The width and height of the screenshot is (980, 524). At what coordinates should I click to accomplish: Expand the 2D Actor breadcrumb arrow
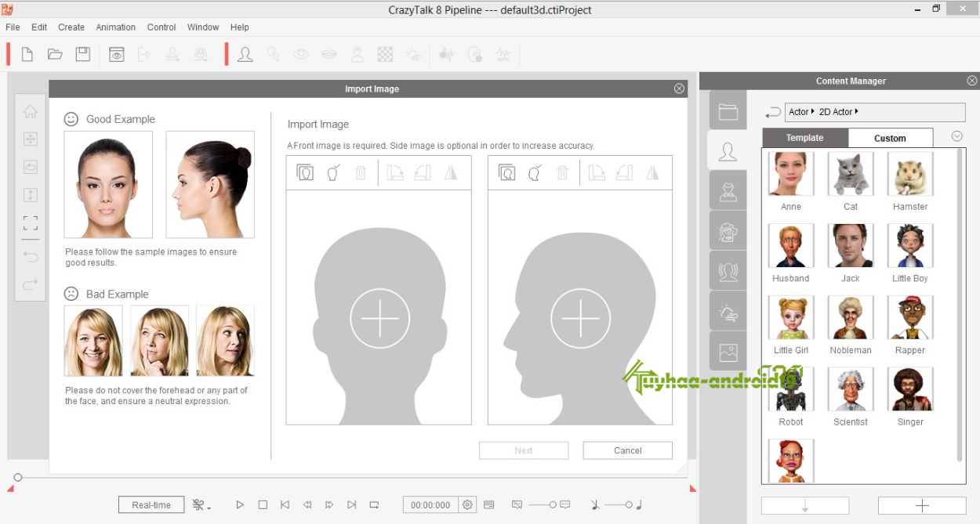click(857, 112)
